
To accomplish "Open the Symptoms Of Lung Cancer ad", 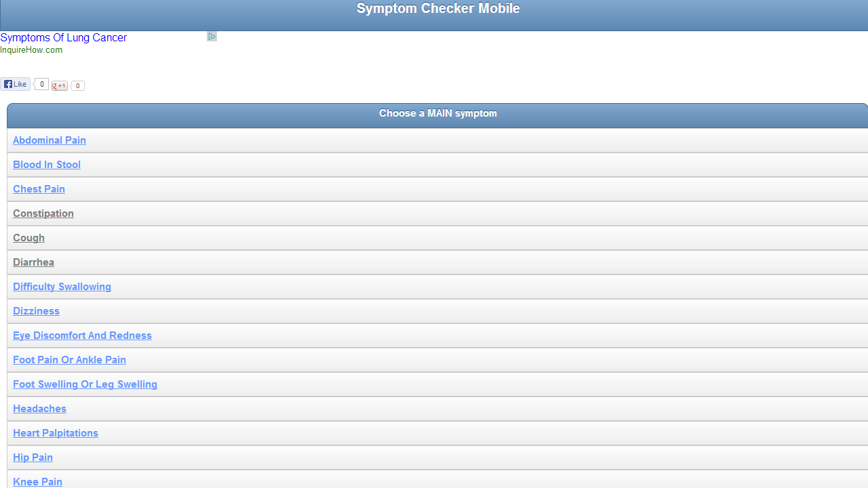I will click(x=64, y=38).
